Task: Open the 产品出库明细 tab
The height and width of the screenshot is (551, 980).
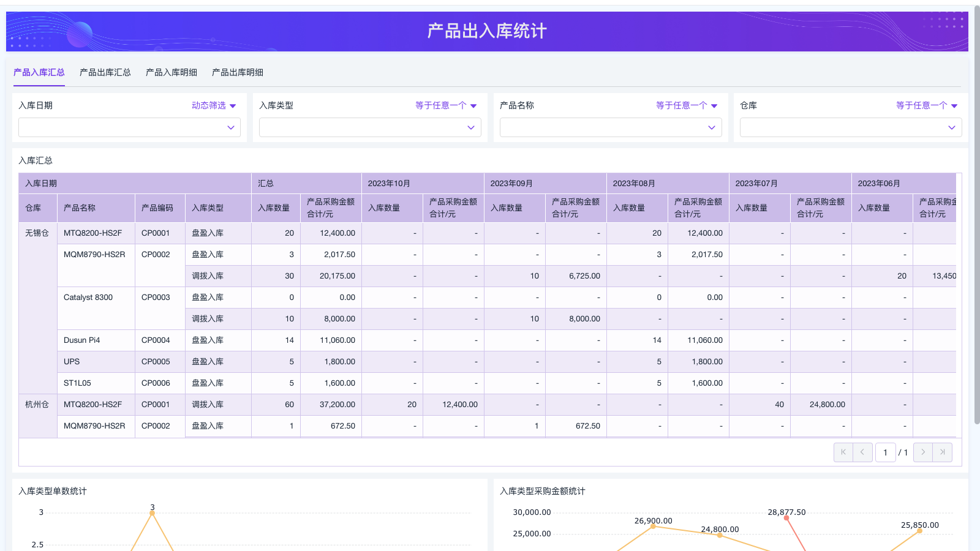Action: click(x=238, y=72)
